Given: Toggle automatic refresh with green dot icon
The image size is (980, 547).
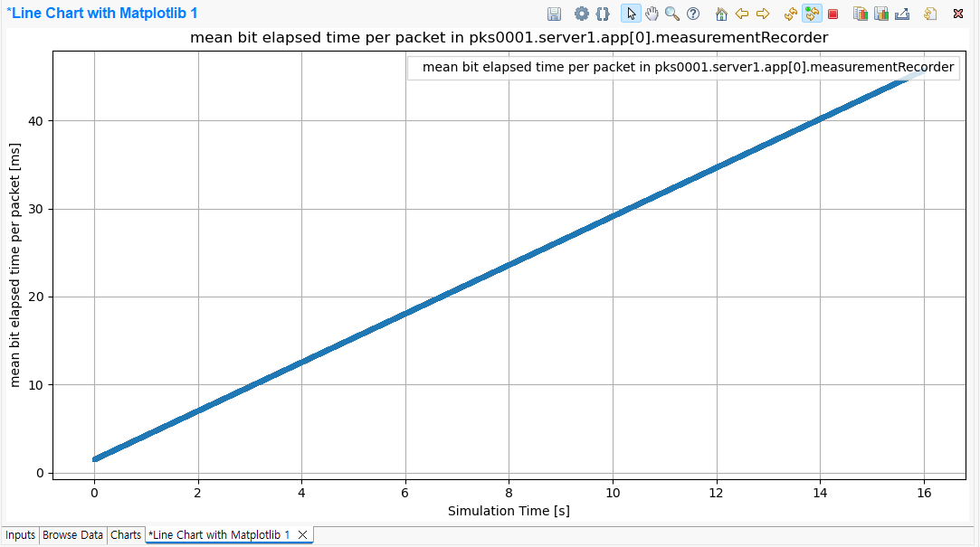Looking at the screenshot, I should pos(812,14).
